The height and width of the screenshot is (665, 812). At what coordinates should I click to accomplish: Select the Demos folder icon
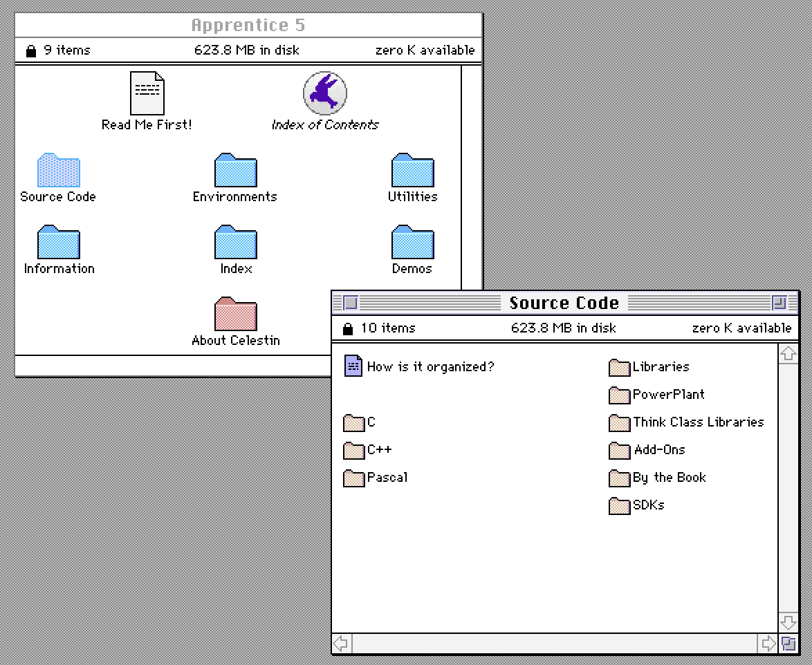pos(413,242)
